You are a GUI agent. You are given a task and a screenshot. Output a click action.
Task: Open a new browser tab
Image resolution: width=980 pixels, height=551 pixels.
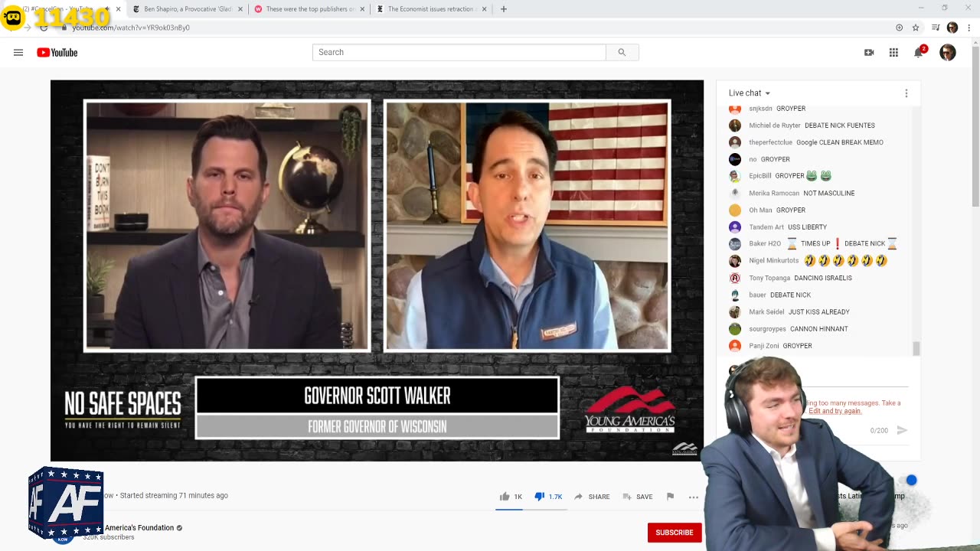point(503,9)
